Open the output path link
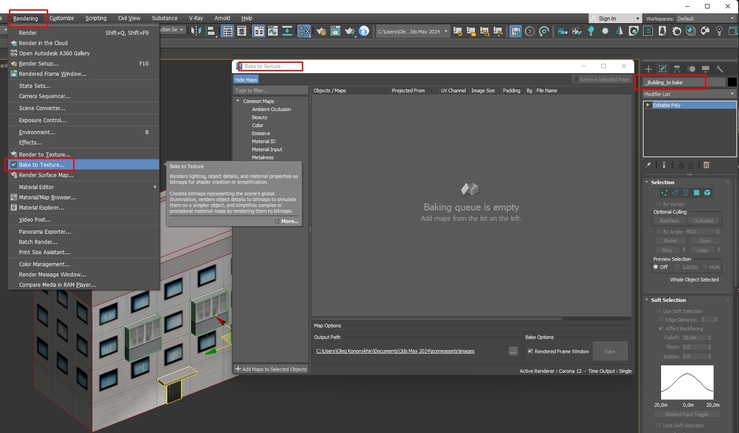739x433 pixels. point(395,351)
